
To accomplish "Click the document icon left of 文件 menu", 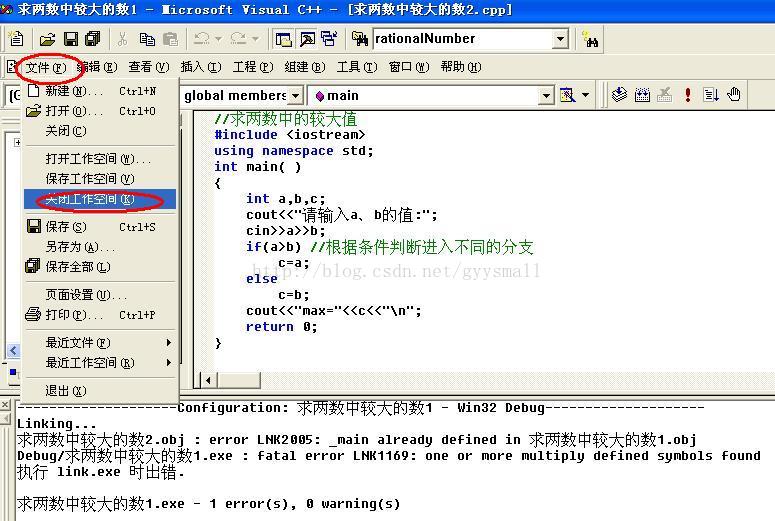I will (x=12, y=66).
